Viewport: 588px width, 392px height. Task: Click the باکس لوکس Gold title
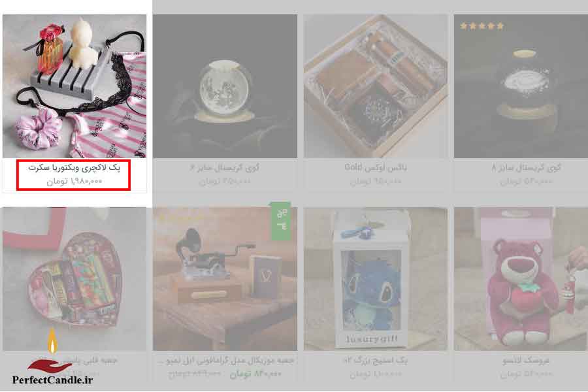pos(376,167)
